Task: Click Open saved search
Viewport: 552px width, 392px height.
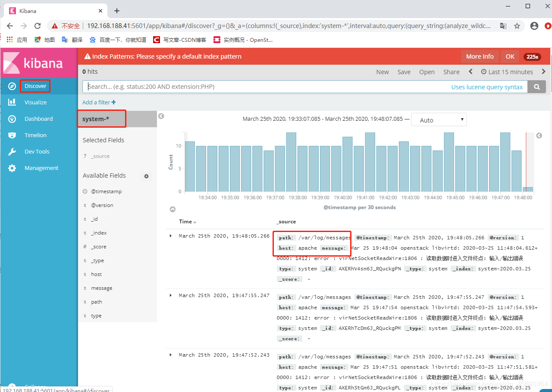Action: coord(427,72)
